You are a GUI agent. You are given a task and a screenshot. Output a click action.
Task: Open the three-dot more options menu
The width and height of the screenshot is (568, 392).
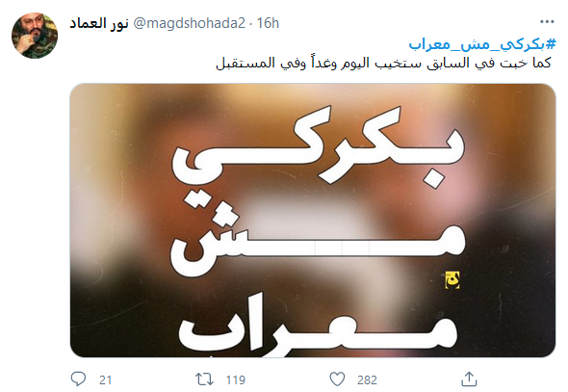click(x=547, y=22)
